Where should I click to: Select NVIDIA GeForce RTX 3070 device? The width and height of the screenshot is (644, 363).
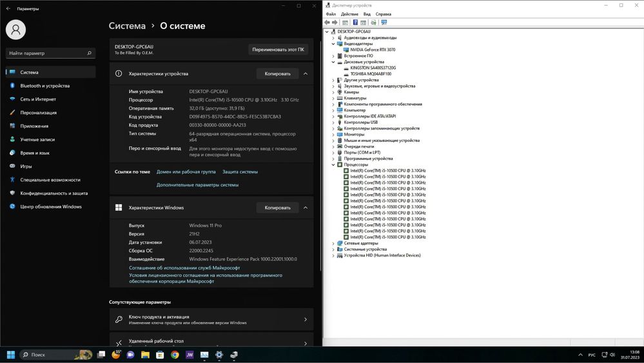click(x=373, y=50)
